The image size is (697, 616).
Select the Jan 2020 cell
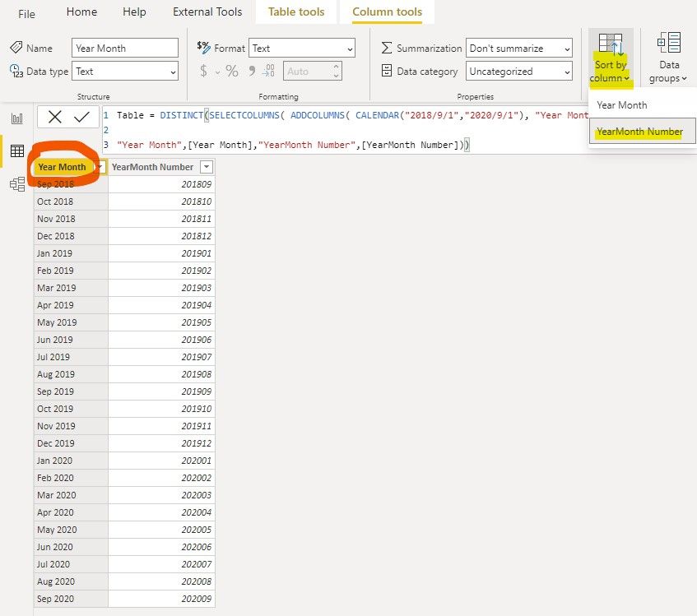tap(71, 461)
